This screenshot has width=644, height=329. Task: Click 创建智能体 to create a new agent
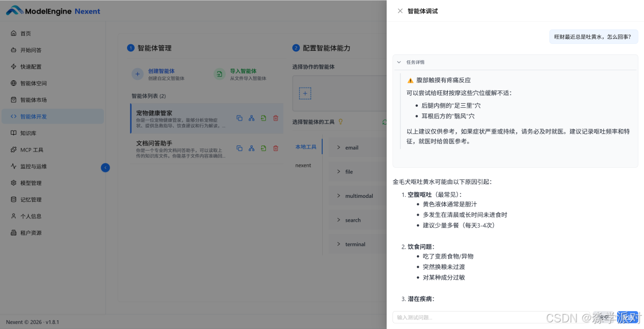[x=162, y=71]
